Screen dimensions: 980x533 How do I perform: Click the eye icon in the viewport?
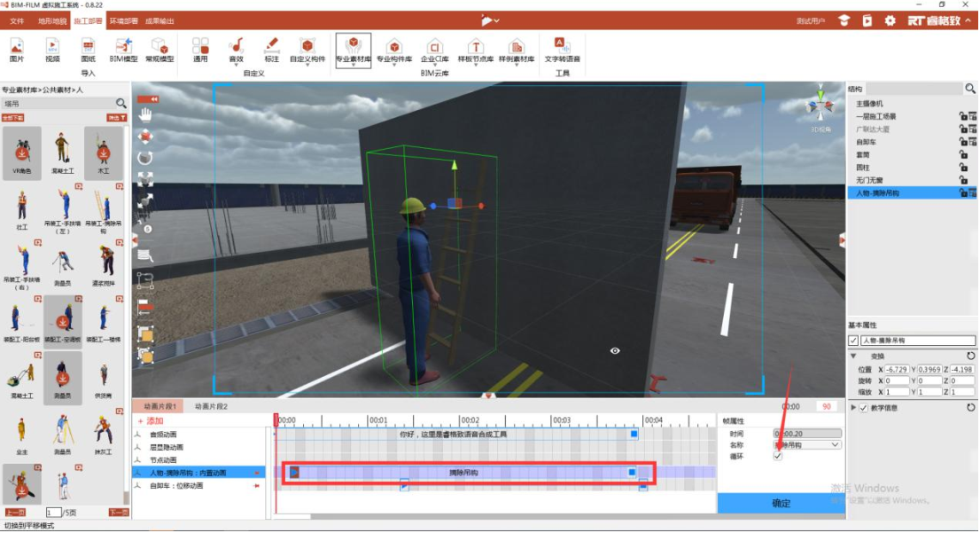click(615, 351)
